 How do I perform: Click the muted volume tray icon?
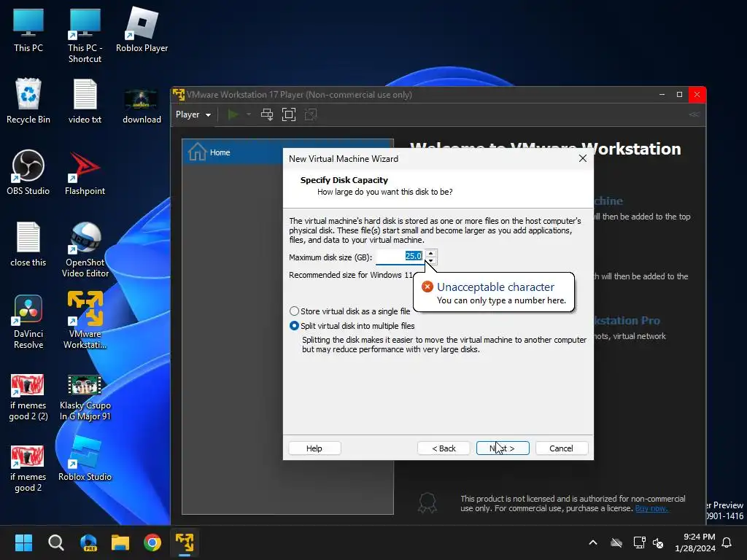(659, 542)
